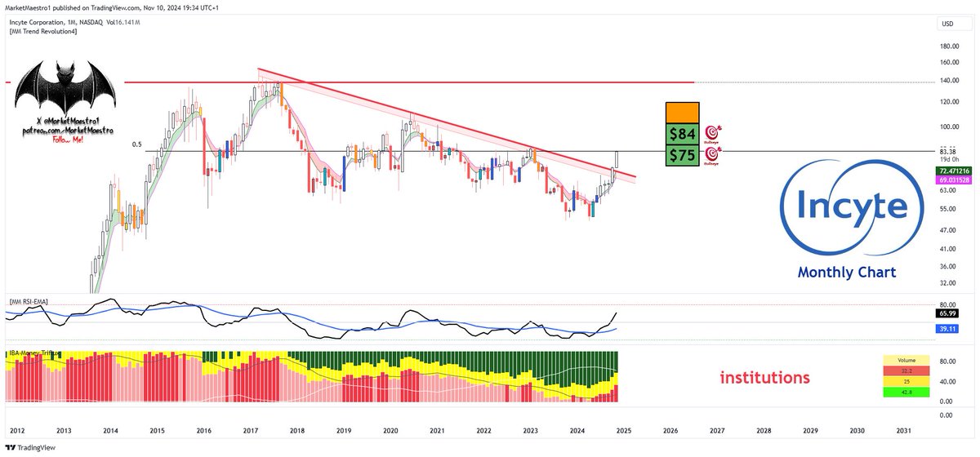The image size is (980, 457).
Task: Click the 47.00 price axis label
Action: tap(948, 231)
